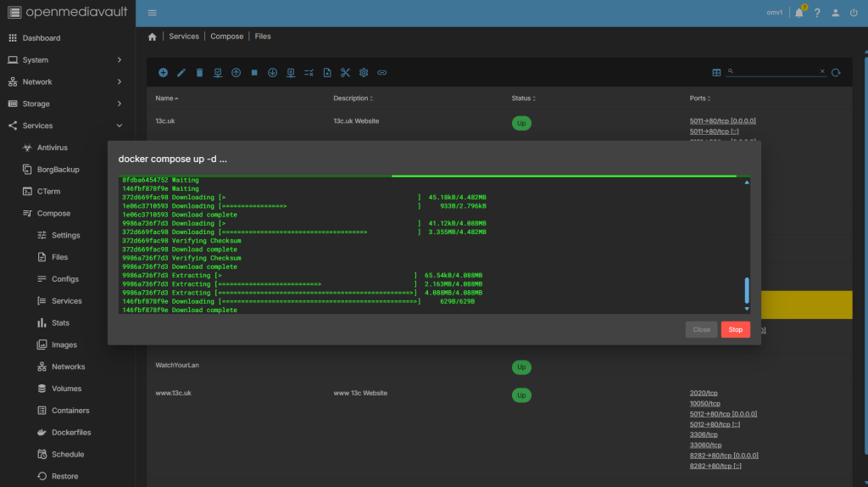Click the power icon in top bar
This screenshot has width=868, height=487.
[854, 13]
